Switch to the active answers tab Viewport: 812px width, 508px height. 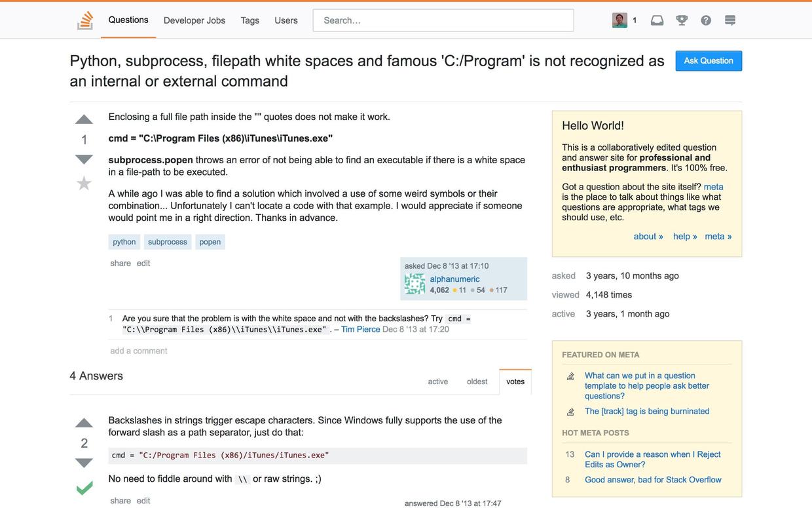click(x=438, y=381)
